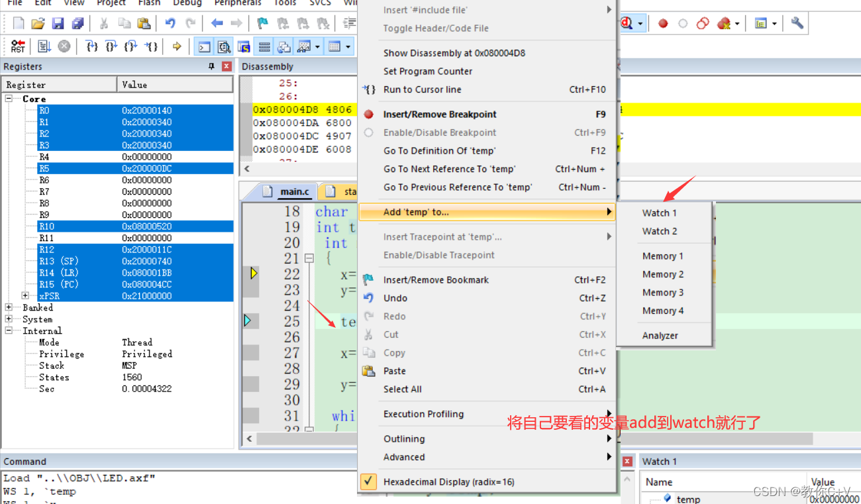The image size is (861, 504).
Task: Kill all breakpoints toolbar icon
Action: [723, 24]
